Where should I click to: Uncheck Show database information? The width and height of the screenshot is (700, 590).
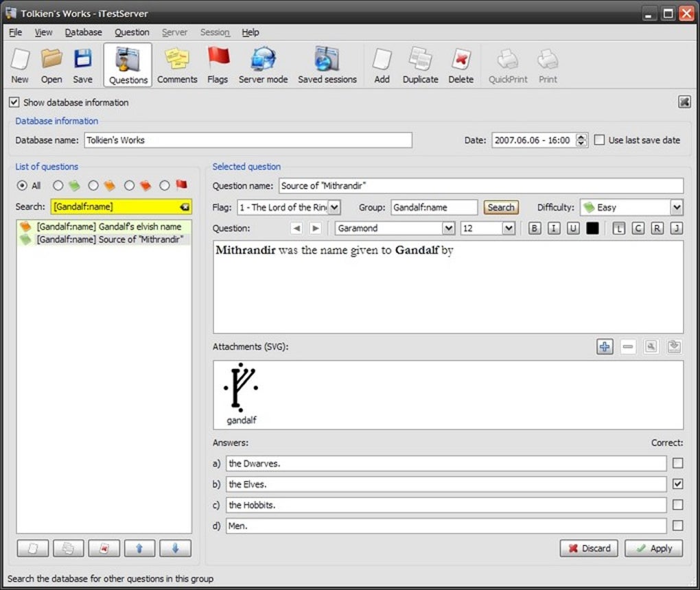14,102
